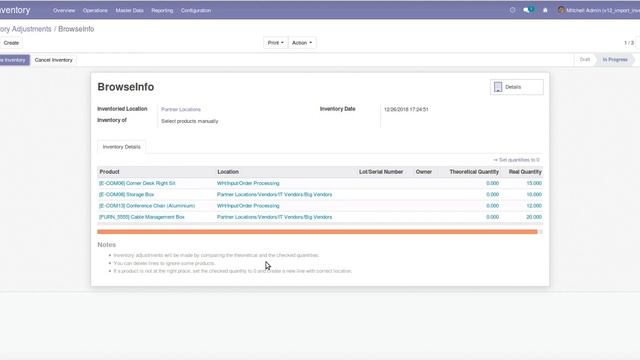Click real quantity 12.000
640x360 pixels.
pyautogui.click(x=534, y=206)
